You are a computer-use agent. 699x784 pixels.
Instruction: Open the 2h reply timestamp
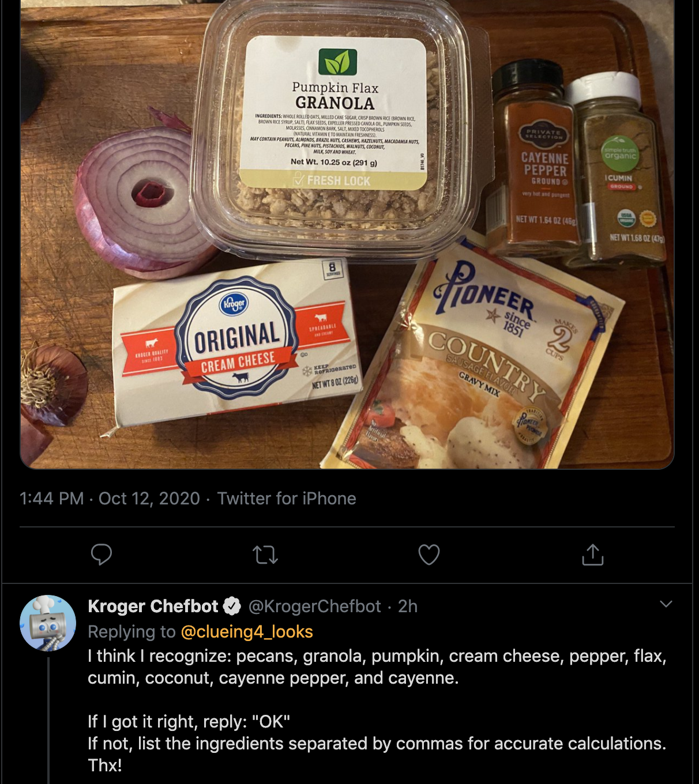(x=407, y=606)
